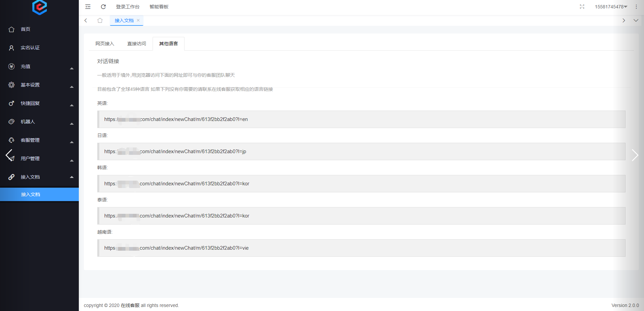Click the yen coin icon beside 充值
The image size is (644, 311).
tap(11, 66)
